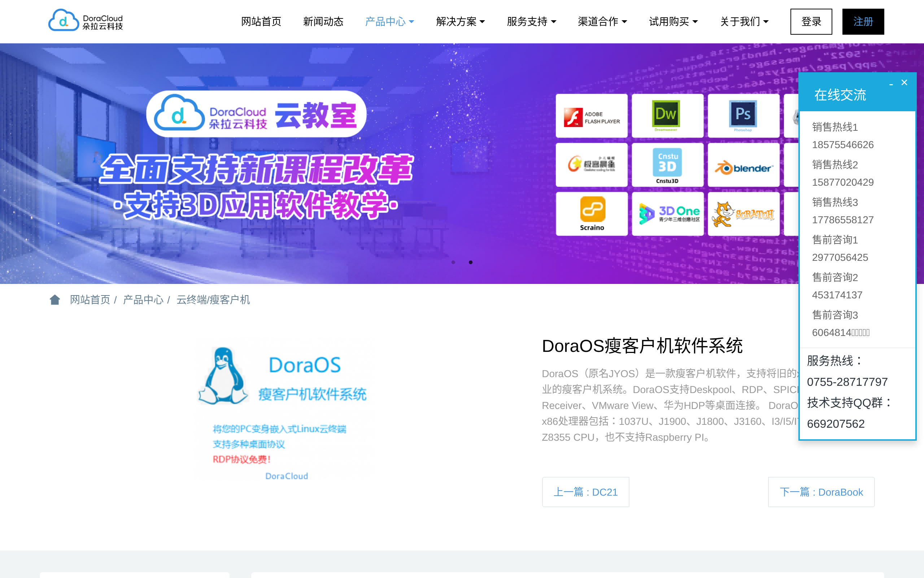
Task: Expand the 产品中心 dropdown menu
Action: pyautogui.click(x=389, y=22)
